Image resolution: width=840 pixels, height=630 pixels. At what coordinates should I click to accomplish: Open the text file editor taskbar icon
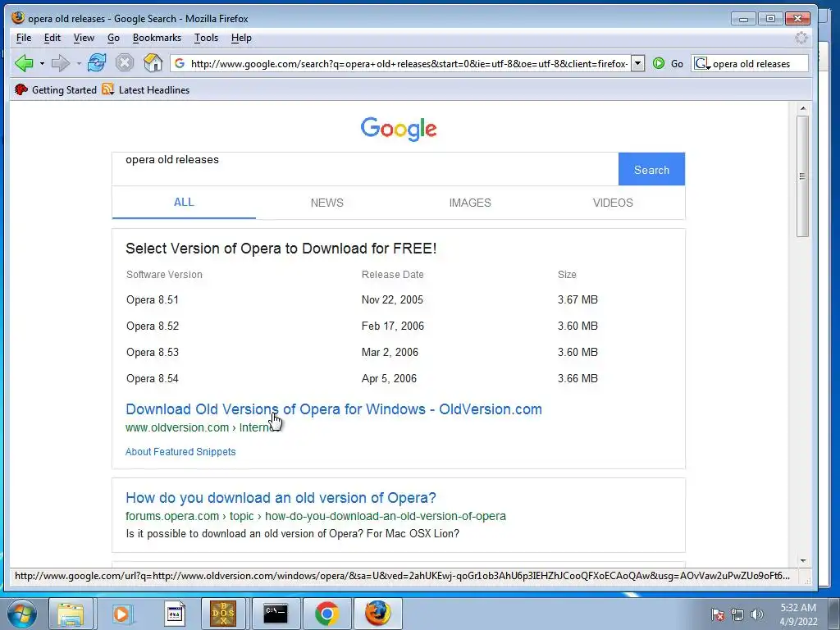(173, 614)
